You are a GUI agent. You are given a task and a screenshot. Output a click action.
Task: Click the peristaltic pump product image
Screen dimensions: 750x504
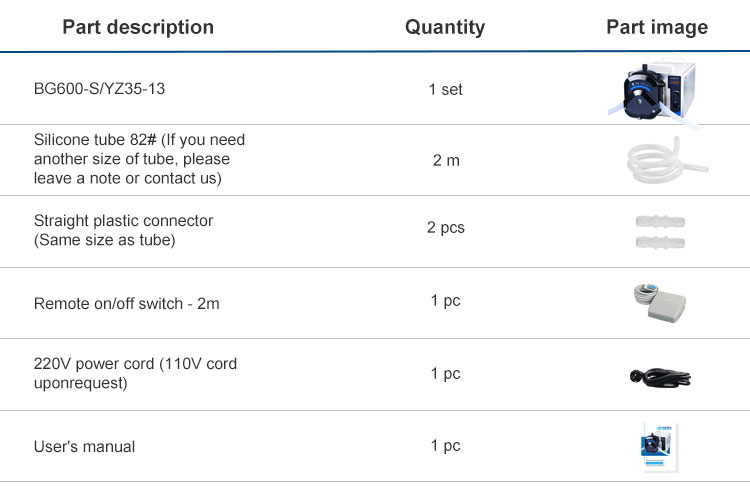(x=654, y=92)
